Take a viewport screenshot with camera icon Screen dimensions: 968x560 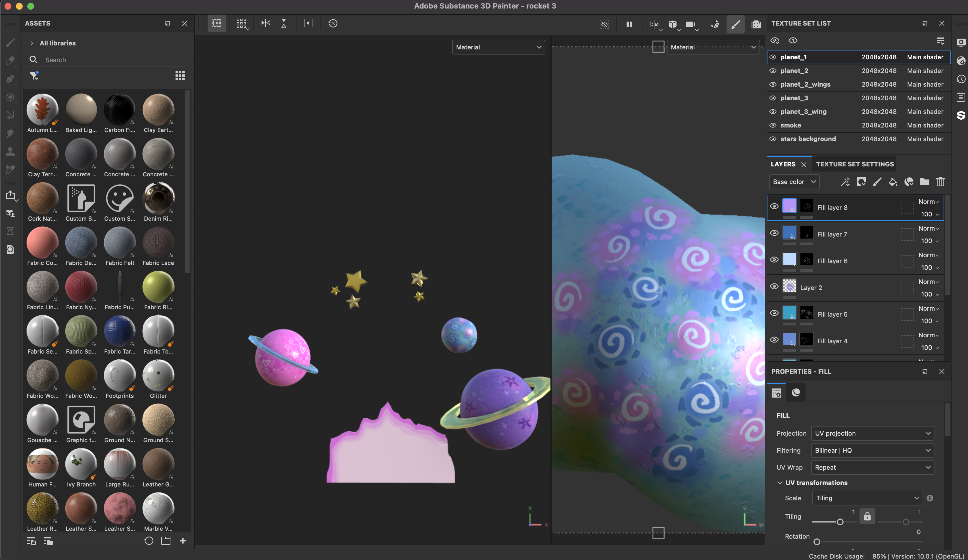point(756,24)
